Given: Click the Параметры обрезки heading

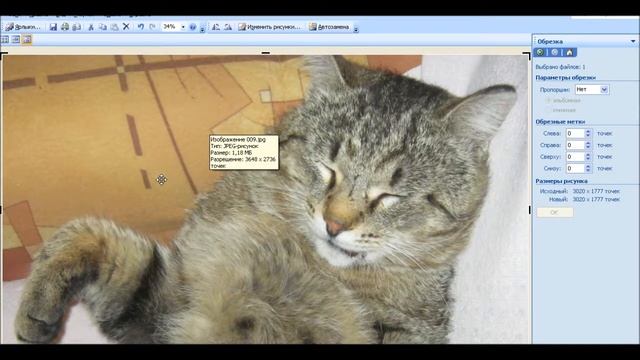Looking at the screenshot, I should click(565, 78).
